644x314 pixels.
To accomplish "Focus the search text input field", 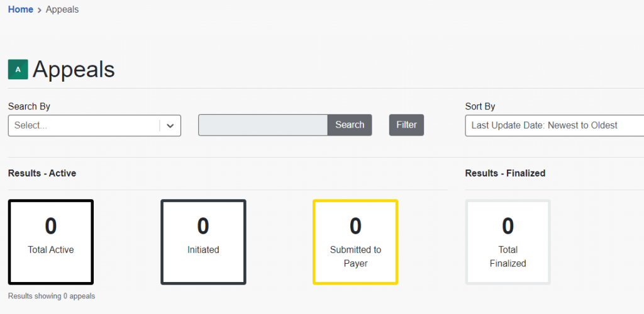I will click(x=263, y=125).
